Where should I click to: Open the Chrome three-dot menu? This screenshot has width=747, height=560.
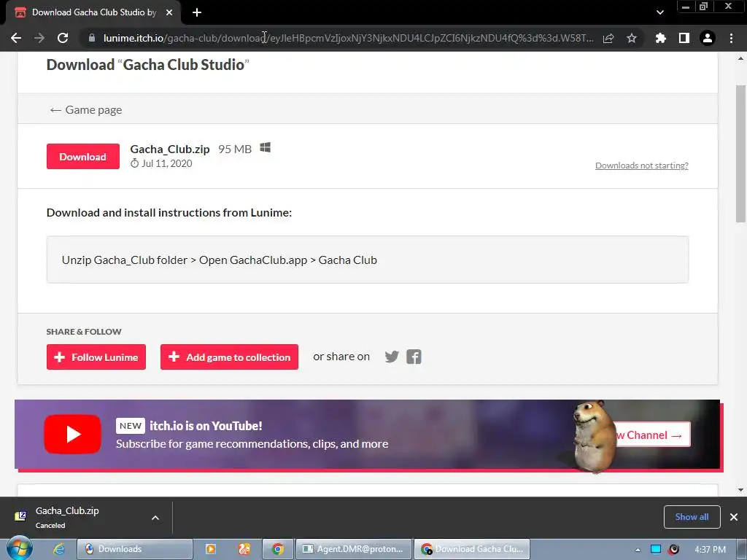(x=731, y=38)
